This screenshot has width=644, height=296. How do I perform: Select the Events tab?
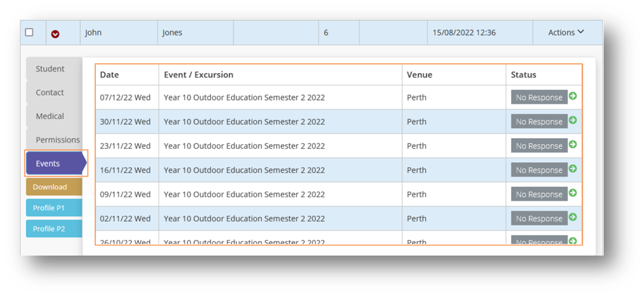[x=55, y=164]
